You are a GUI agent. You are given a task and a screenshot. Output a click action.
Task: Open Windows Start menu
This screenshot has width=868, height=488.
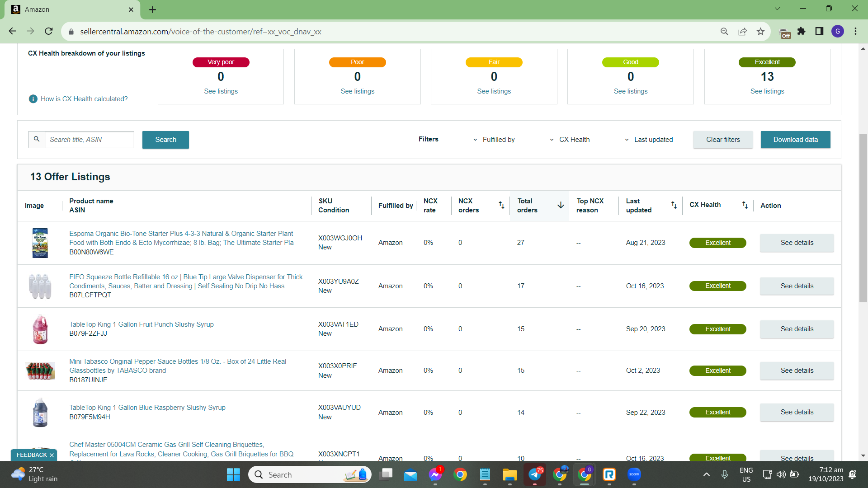point(233,474)
